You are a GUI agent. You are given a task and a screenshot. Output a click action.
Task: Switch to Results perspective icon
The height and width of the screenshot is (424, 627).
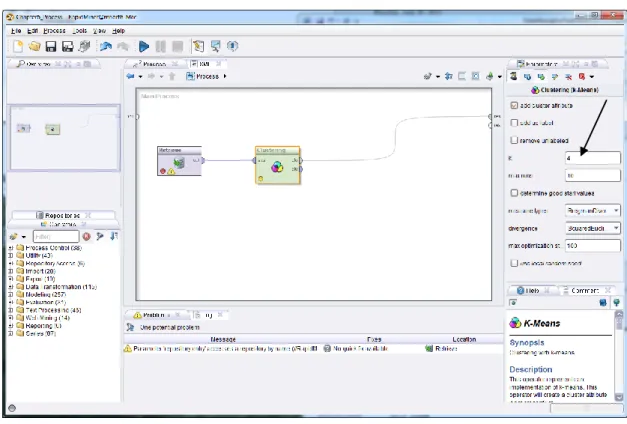point(216,46)
